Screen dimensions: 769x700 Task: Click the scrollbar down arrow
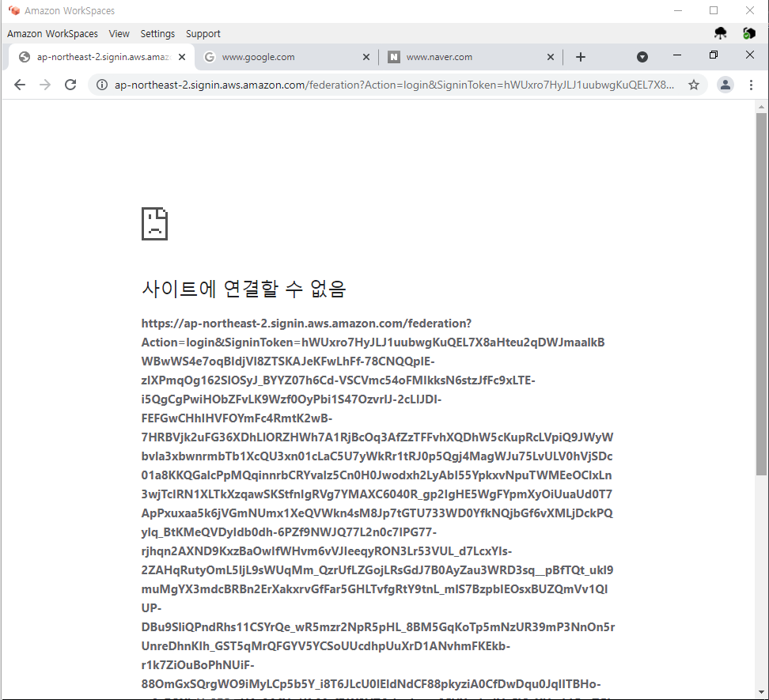tap(761, 692)
